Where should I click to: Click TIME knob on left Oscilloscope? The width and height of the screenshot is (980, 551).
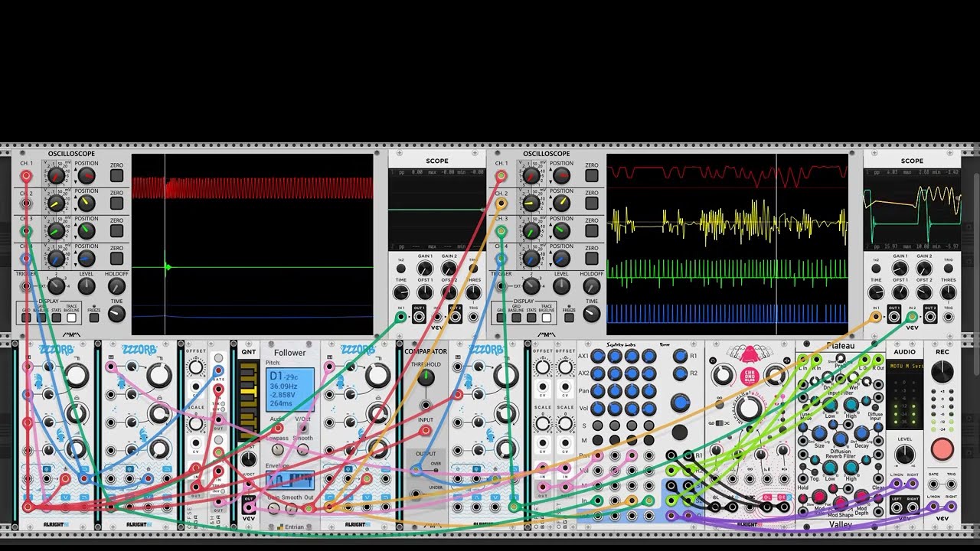(x=116, y=314)
